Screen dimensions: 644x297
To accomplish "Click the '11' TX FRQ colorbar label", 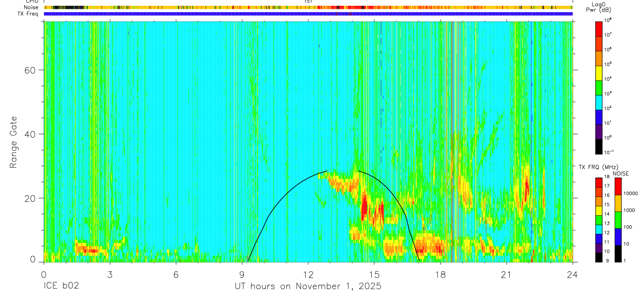I will pyautogui.click(x=608, y=242).
